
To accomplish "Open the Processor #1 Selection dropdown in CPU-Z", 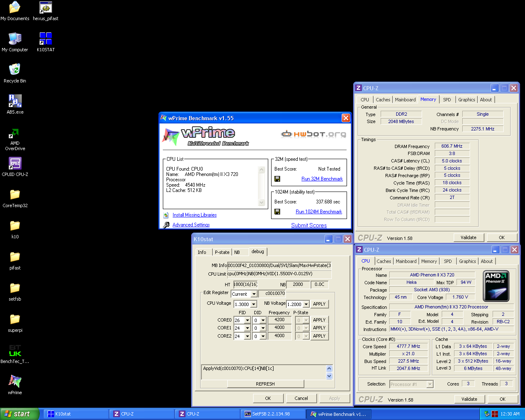I will pos(430,384).
